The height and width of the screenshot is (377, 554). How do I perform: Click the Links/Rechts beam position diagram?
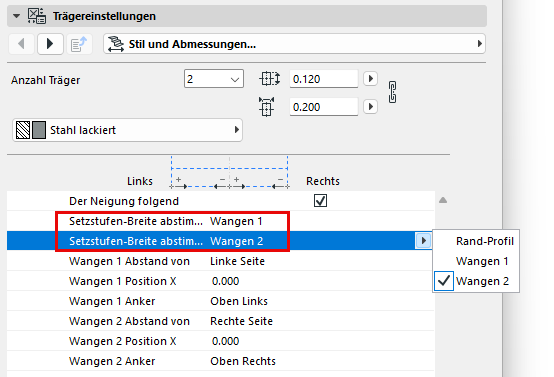230,172
